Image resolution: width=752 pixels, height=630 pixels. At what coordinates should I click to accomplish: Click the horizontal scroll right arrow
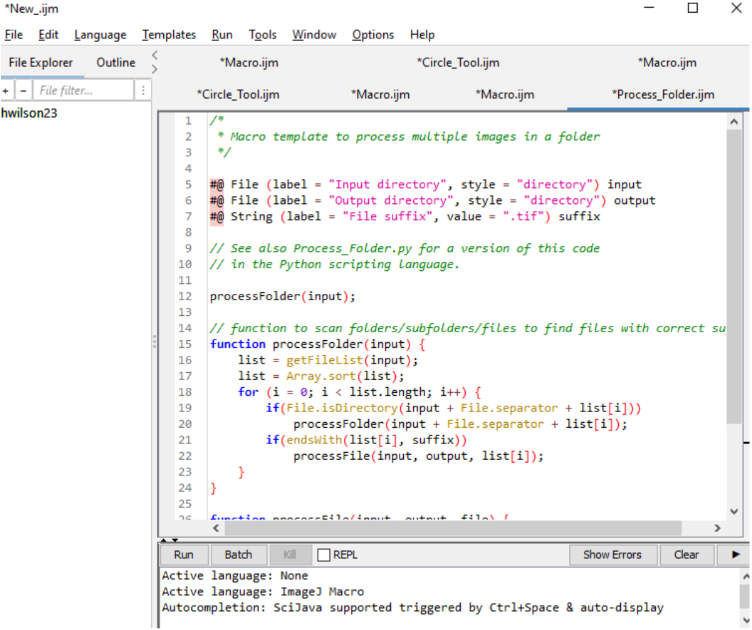pos(717,528)
